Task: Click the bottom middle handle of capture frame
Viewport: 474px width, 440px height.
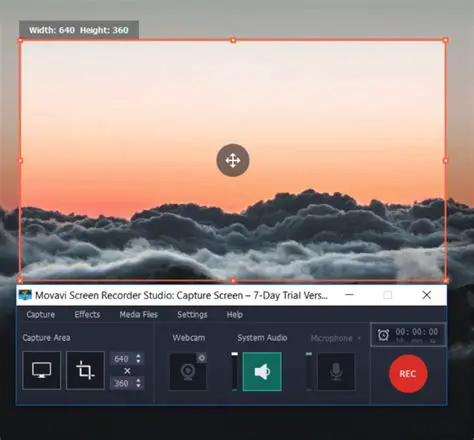Action: tap(233, 281)
